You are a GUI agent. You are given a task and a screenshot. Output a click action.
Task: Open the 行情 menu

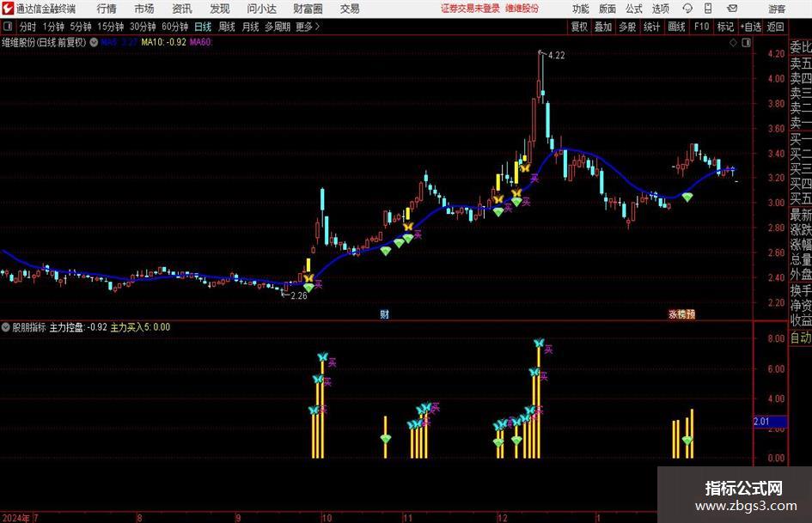tap(107, 9)
